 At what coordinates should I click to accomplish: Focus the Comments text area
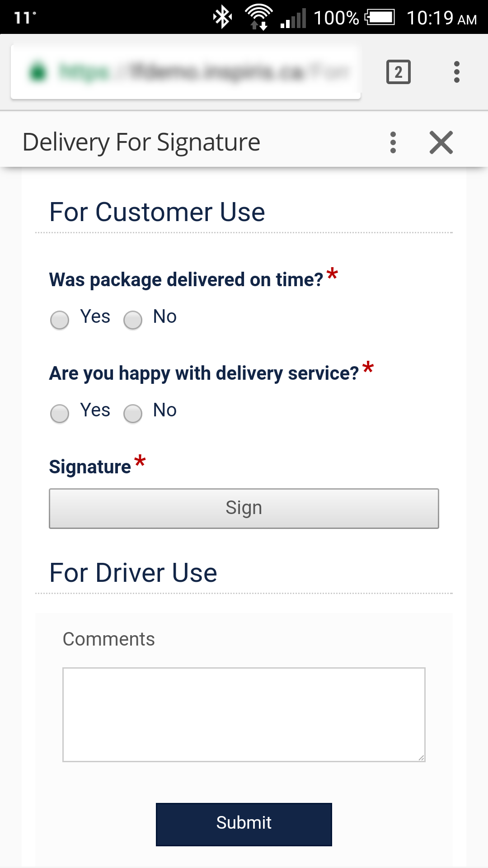click(244, 714)
